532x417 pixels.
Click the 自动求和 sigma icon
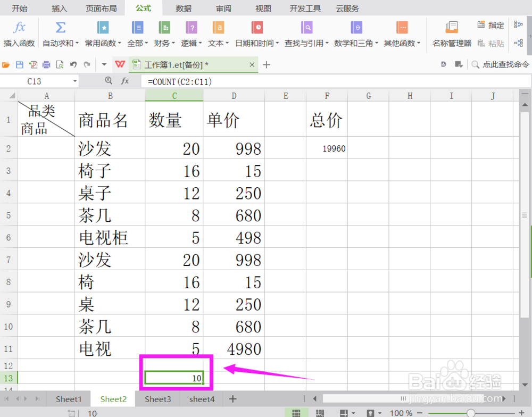(61, 27)
